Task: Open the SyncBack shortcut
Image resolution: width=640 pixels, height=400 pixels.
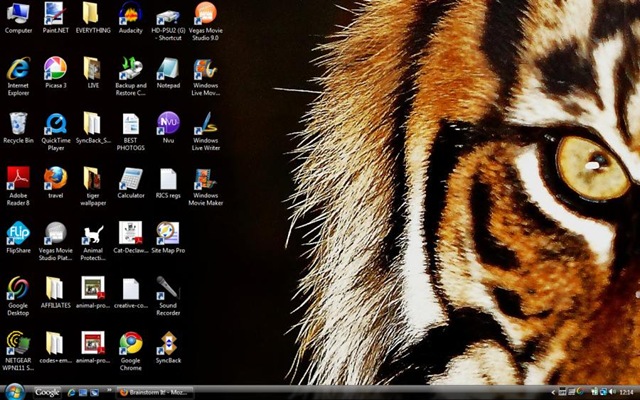Action: (x=168, y=348)
